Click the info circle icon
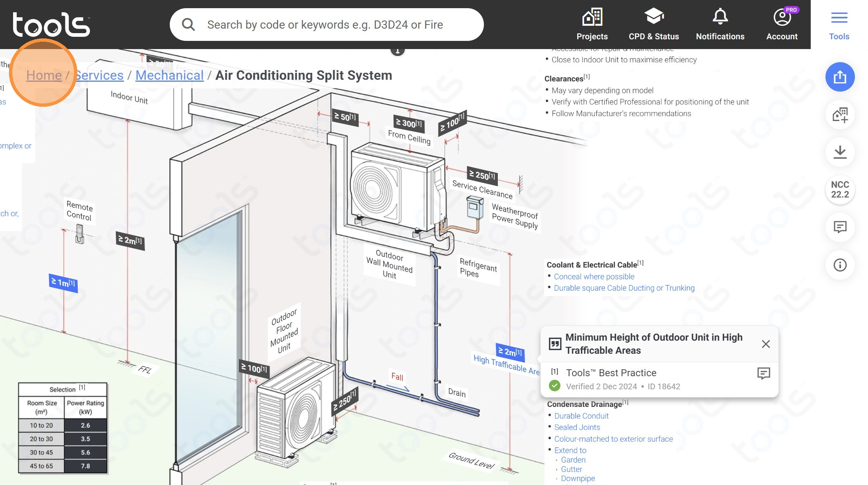868x485 pixels. click(x=840, y=265)
